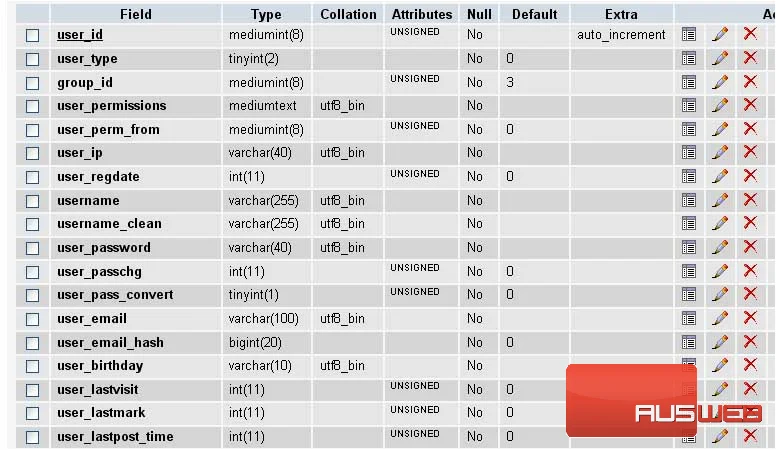Click the Type column header
Screen dimensions: 776x450
point(266,14)
